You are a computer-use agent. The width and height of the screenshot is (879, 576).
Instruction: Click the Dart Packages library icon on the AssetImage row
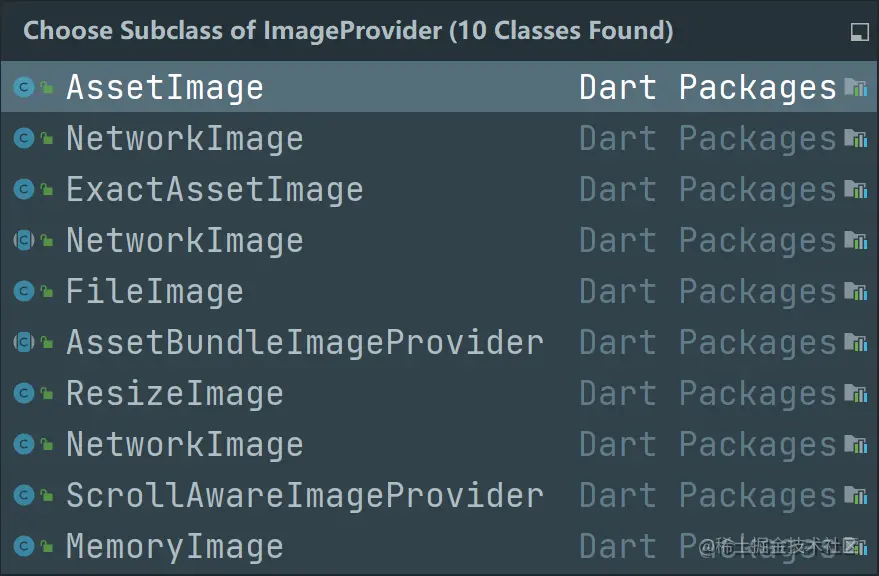click(x=856, y=87)
